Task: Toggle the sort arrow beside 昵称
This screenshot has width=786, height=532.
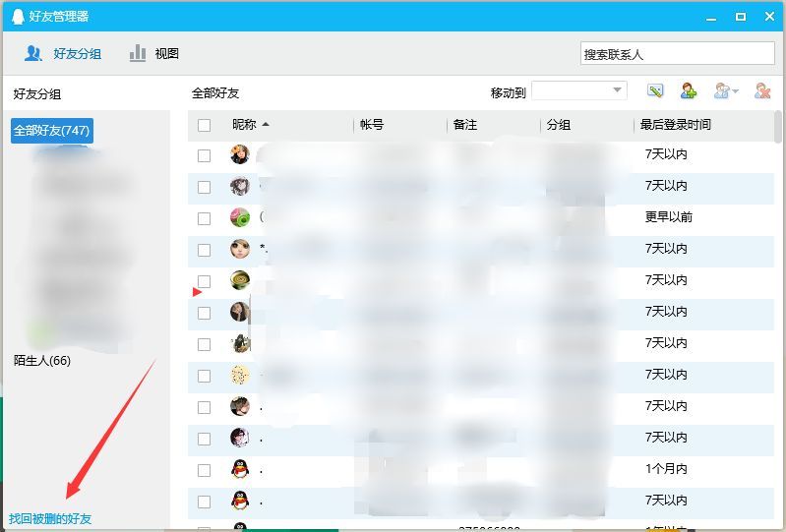Action: point(266,124)
